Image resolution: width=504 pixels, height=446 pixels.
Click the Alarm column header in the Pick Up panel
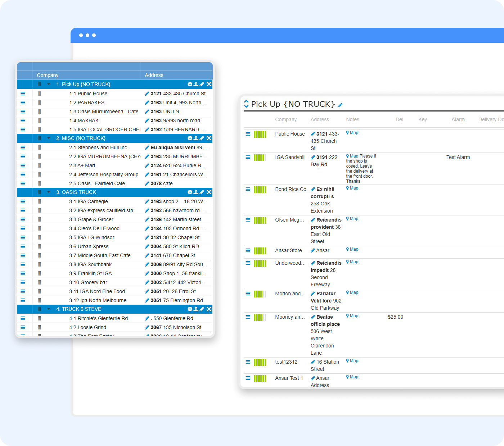point(458,119)
